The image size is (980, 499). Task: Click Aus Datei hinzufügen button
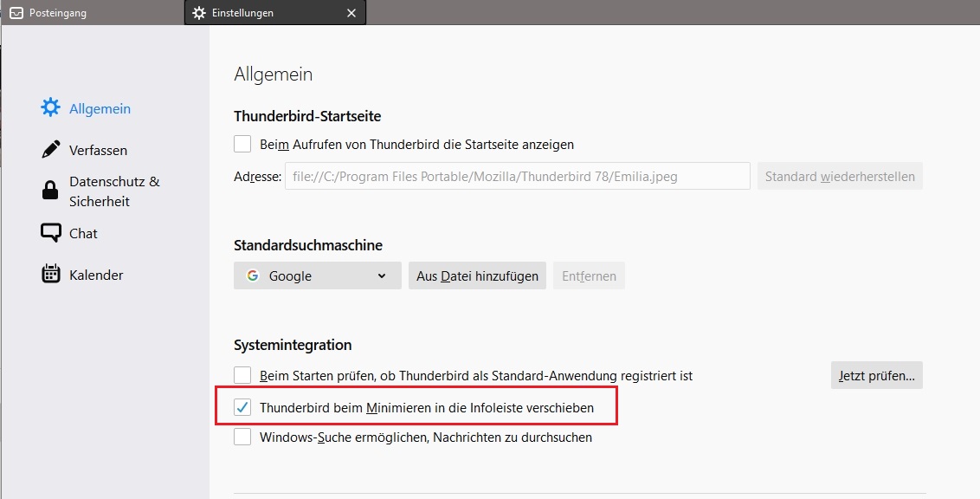[x=477, y=275]
